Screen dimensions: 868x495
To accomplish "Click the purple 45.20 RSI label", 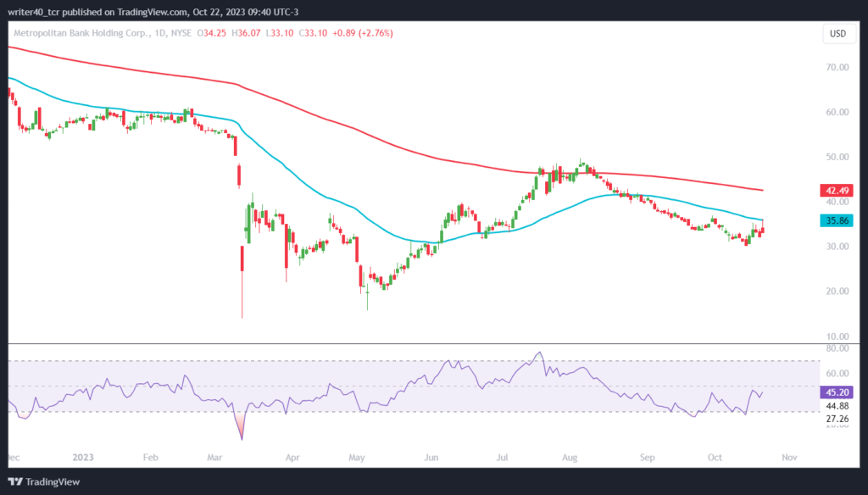I will click(x=837, y=392).
